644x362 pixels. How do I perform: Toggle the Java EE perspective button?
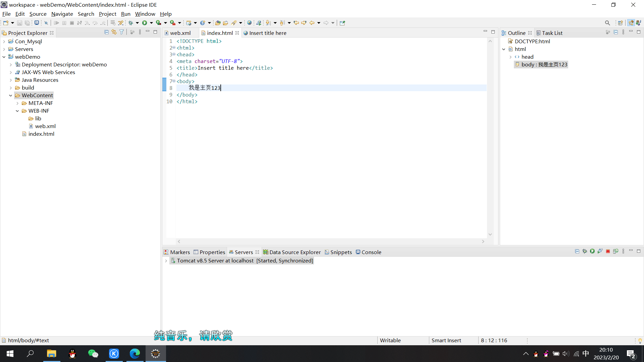click(x=631, y=23)
